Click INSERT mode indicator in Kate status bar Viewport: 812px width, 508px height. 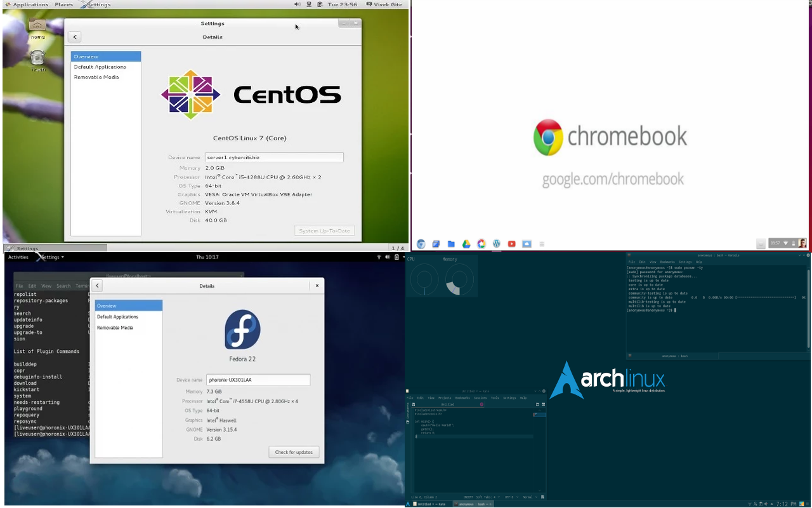tap(468, 497)
